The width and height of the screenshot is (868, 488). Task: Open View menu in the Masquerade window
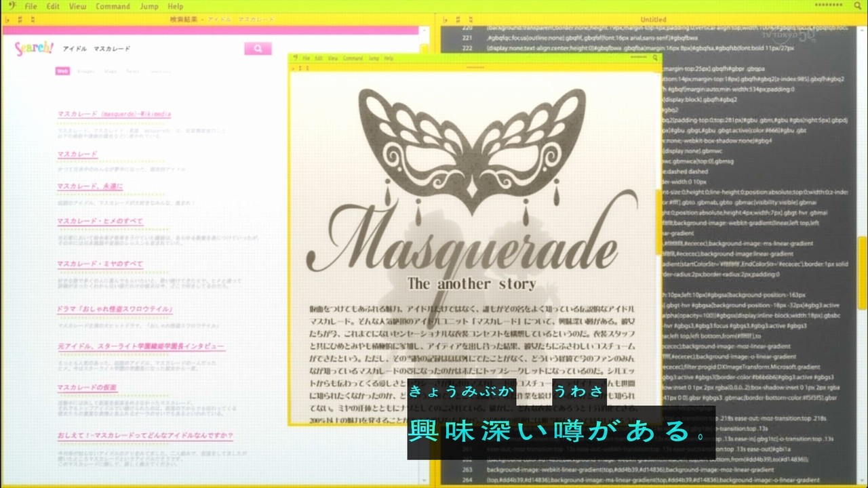[333, 58]
